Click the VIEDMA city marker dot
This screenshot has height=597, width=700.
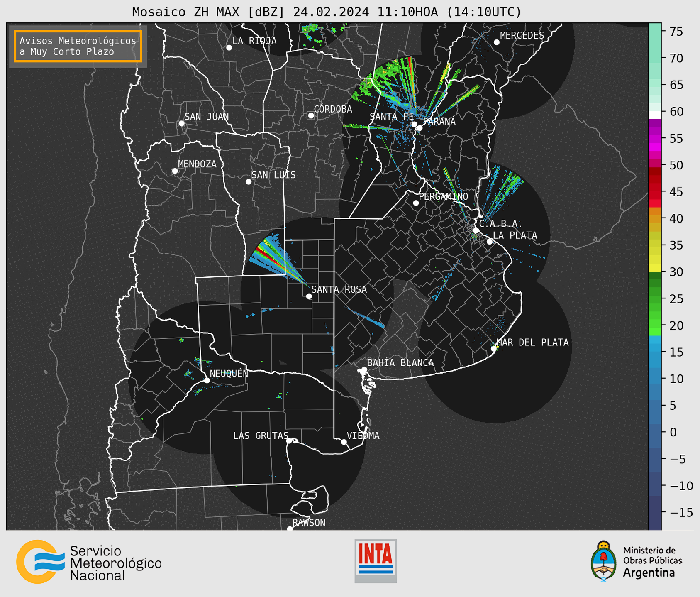344,442
